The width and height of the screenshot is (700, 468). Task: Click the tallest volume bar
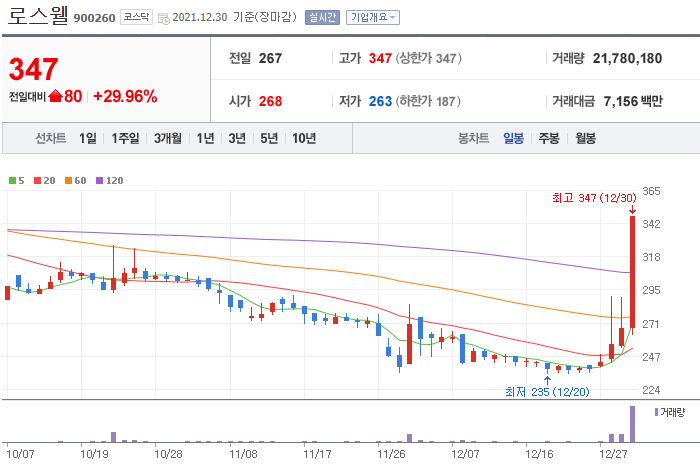click(633, 424)
